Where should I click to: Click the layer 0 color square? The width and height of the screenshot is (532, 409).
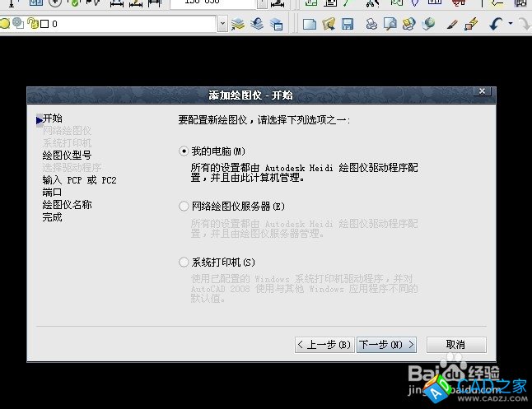coord(44,24)
